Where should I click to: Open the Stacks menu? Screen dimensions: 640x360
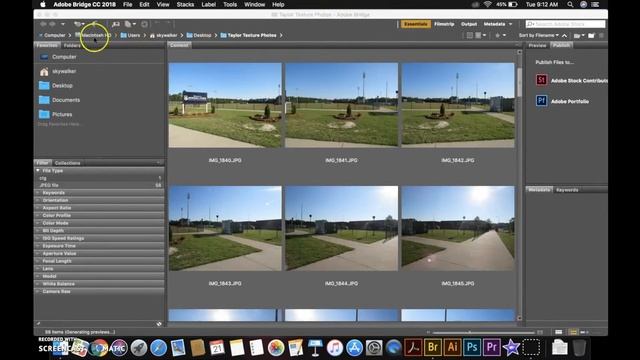(185, 4)
